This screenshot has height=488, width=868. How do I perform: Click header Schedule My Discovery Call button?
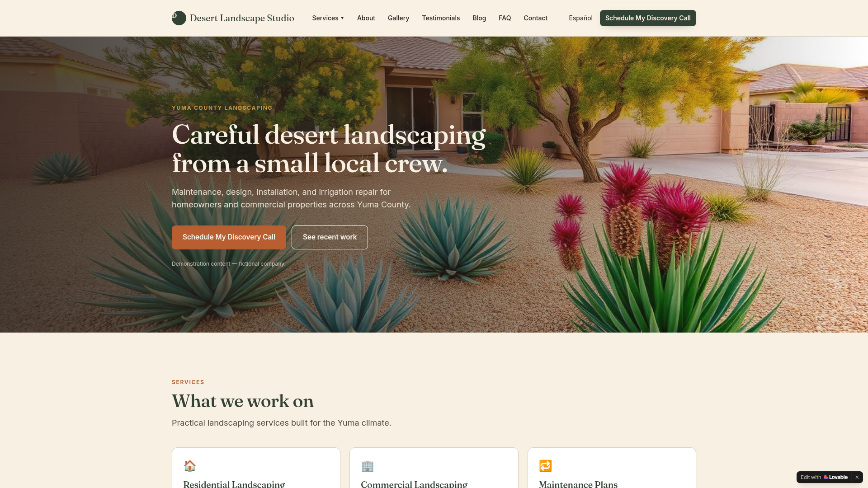click(648, 18)
